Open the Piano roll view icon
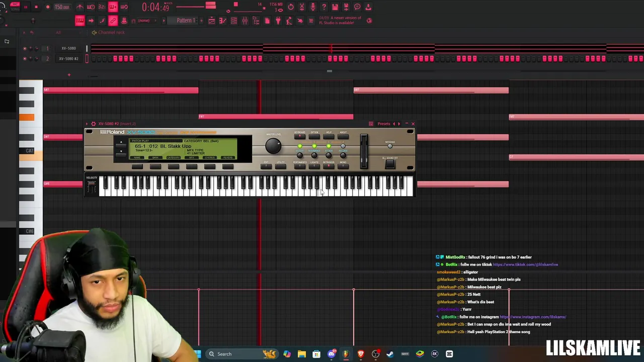Screen dimensions: 644x362 pos(223,21)
